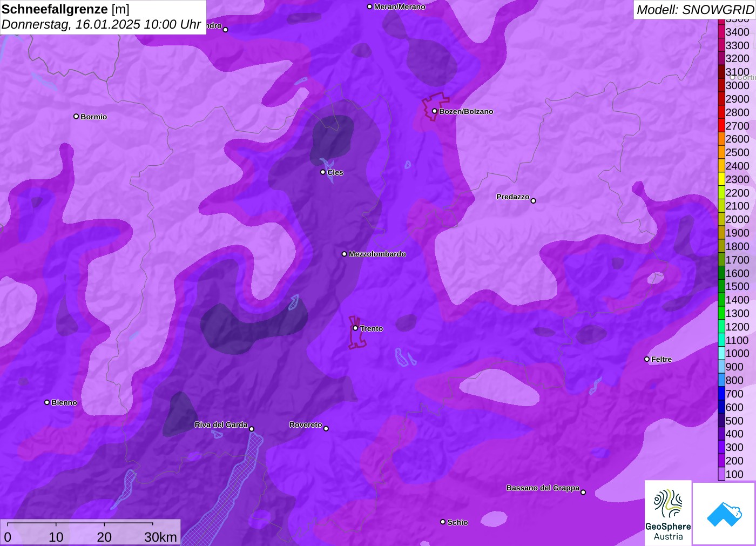The image size is (756, 546).
Task: Select the Feltre city label
Action: pyautogui.click(x=661, y=359)
